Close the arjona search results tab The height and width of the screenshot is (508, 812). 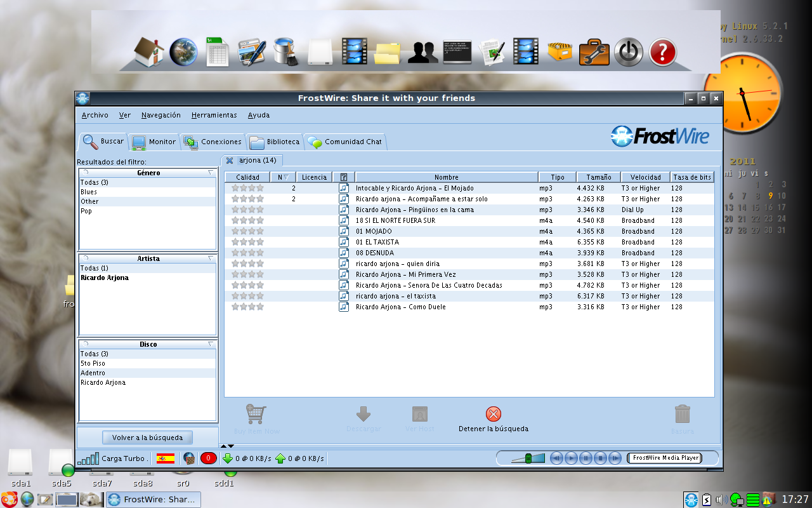click(230, 161)
